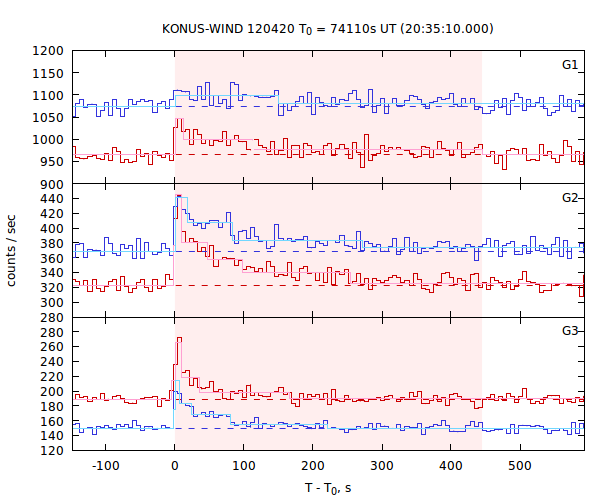Screen dimensions: 600x500
Task: Click the 'counts / sec' axis label
Action: 11,251
